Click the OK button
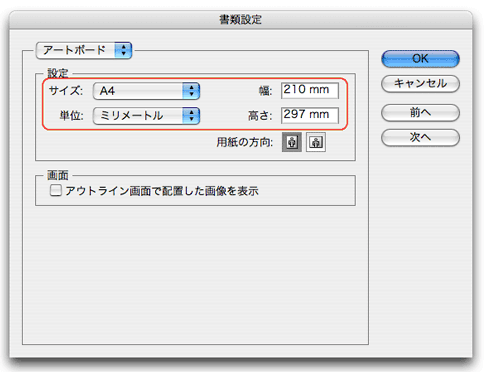This screenshot has width=486, height=372. (x=420, y=59)
